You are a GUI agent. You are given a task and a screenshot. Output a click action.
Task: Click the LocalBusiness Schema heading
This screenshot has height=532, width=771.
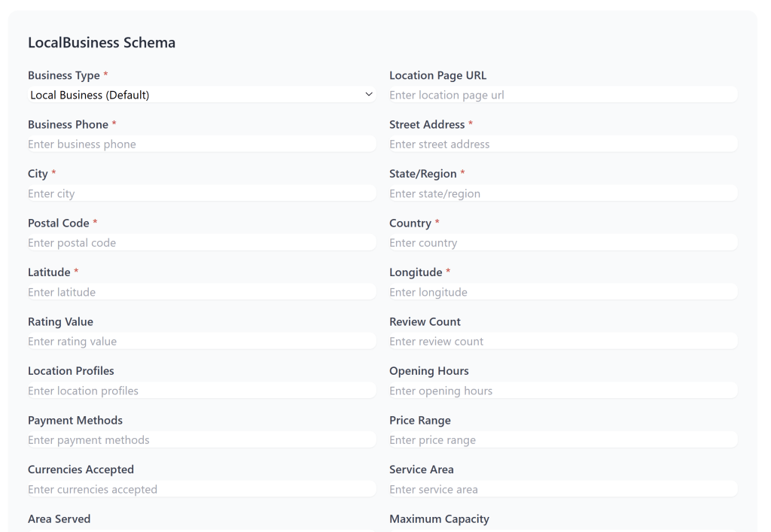(102, 43)
